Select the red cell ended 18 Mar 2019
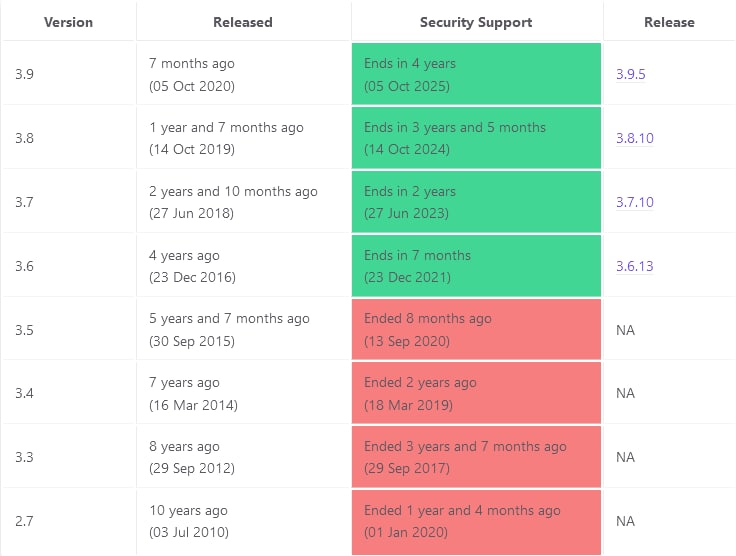 click(476, 393)
